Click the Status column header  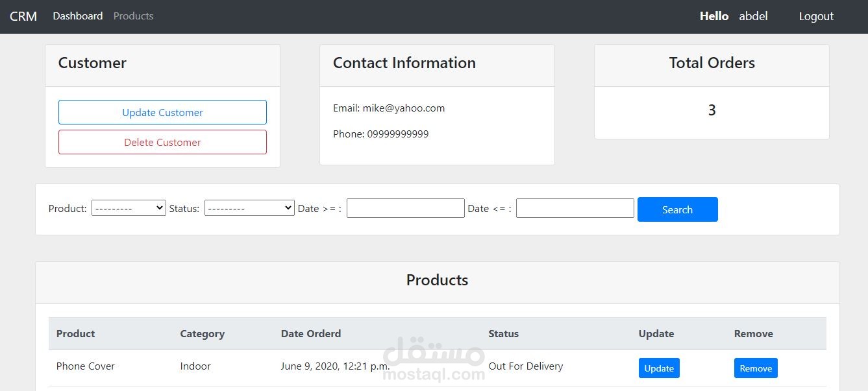503,334
